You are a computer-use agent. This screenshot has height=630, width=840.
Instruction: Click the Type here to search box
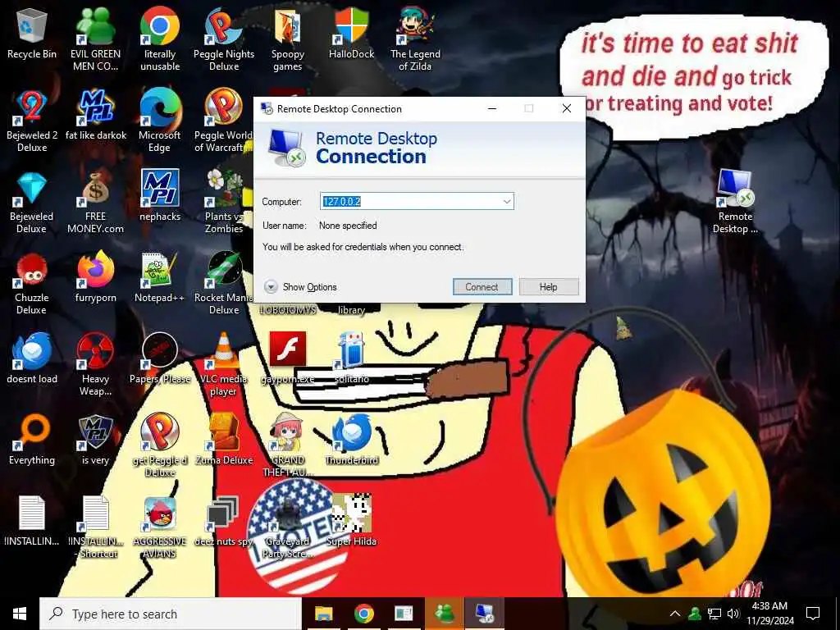pos(171,614)
